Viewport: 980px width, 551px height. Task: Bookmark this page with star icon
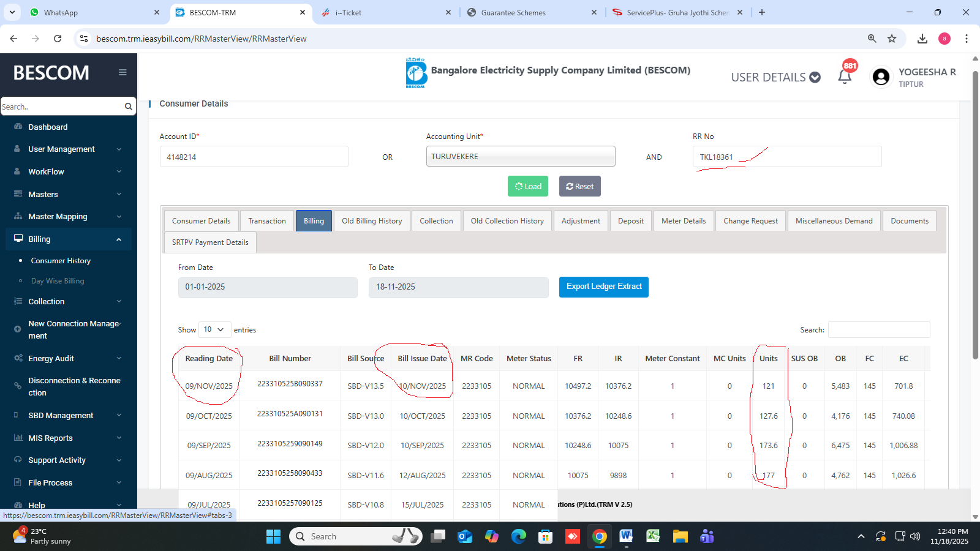click(892, 39)
